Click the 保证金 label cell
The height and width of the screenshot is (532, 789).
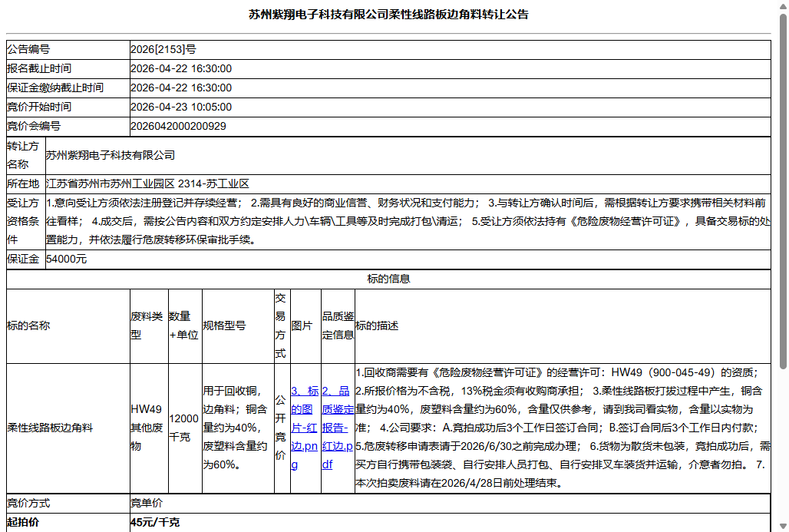25,259
